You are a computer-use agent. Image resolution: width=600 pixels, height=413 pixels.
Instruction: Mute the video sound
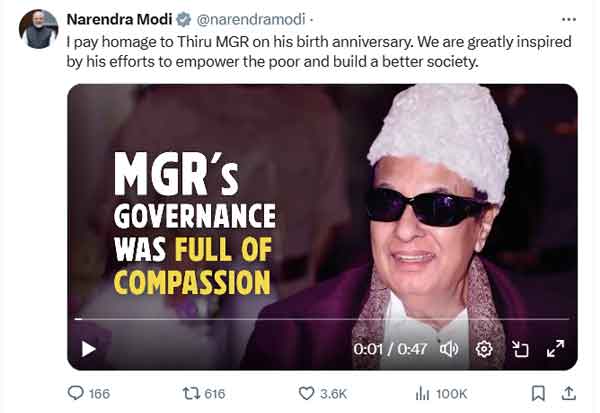(449, 349)
